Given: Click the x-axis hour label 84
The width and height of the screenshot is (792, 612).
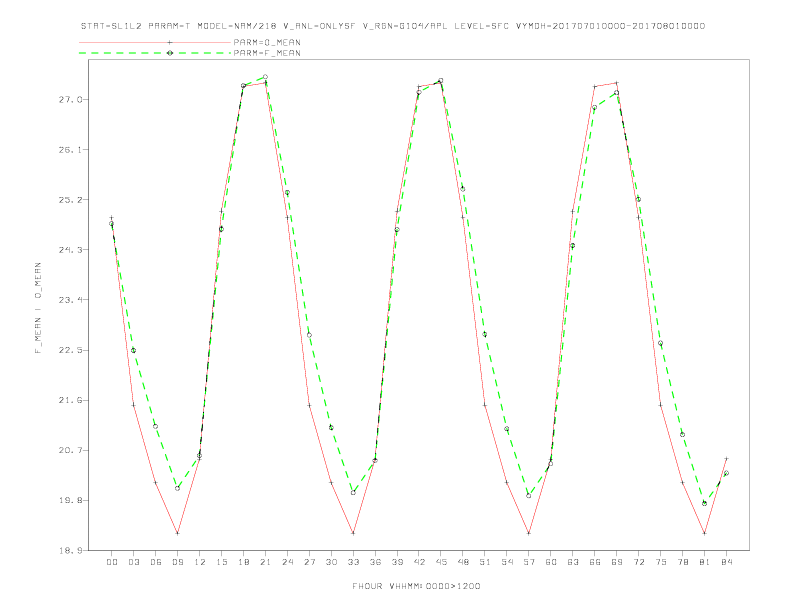Looking at the screenshot, I should pos(726,562).
